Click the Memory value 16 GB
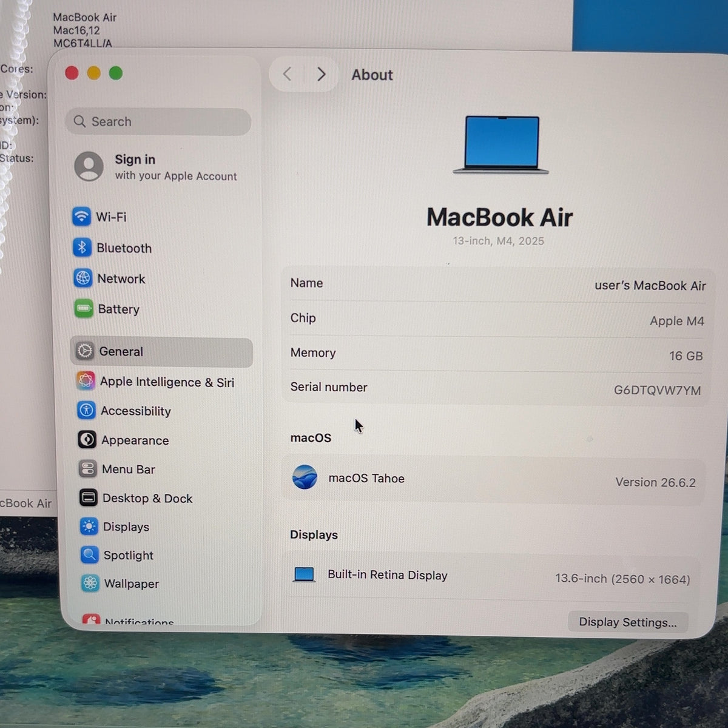This screenshot has height=728, width=728. pos(686,356)
